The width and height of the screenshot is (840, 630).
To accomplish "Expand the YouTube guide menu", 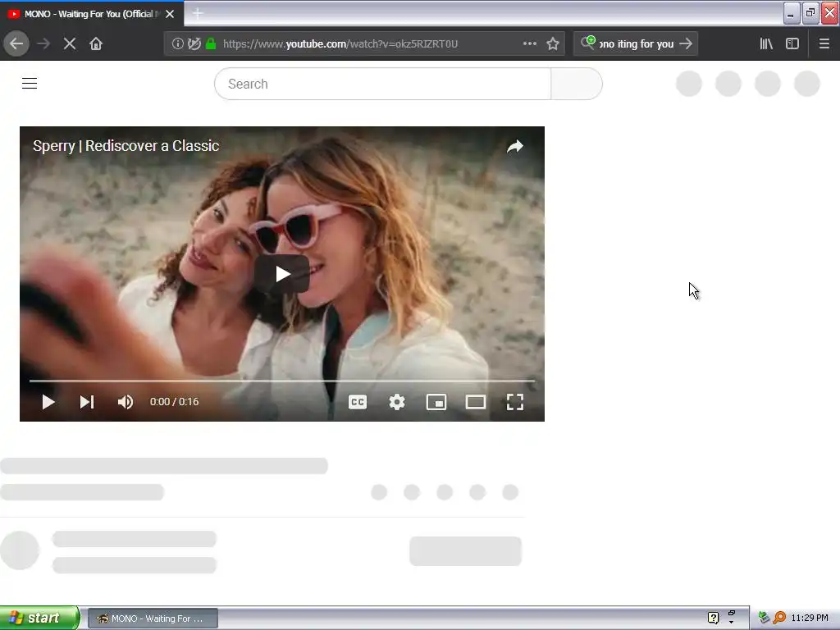I will click(30, 84).
